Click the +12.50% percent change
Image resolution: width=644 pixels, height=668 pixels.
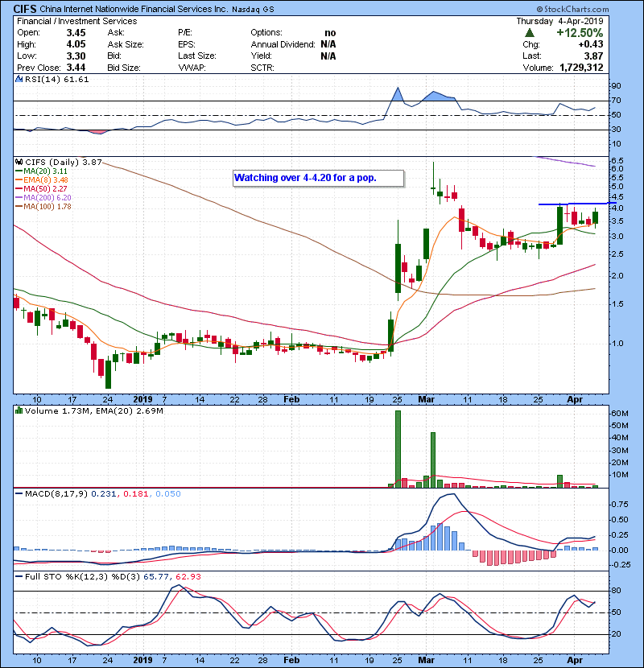[580, 33]
